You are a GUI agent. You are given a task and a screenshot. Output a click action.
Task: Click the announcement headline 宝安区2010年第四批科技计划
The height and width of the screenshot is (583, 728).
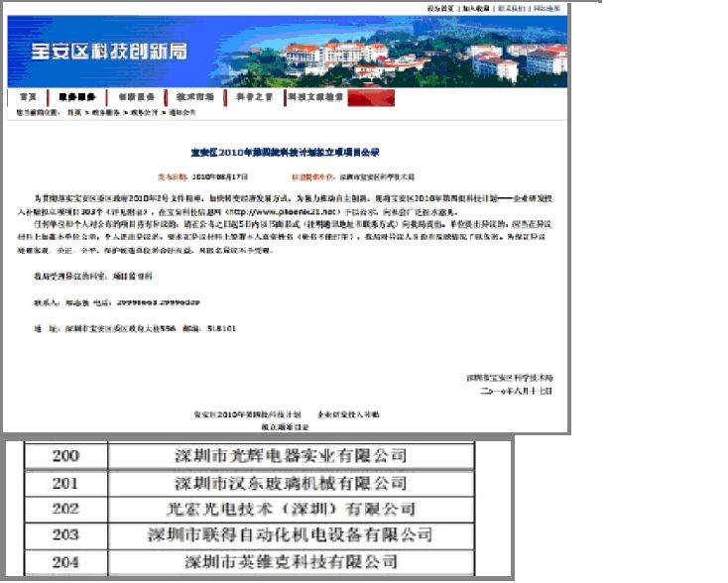285,152
